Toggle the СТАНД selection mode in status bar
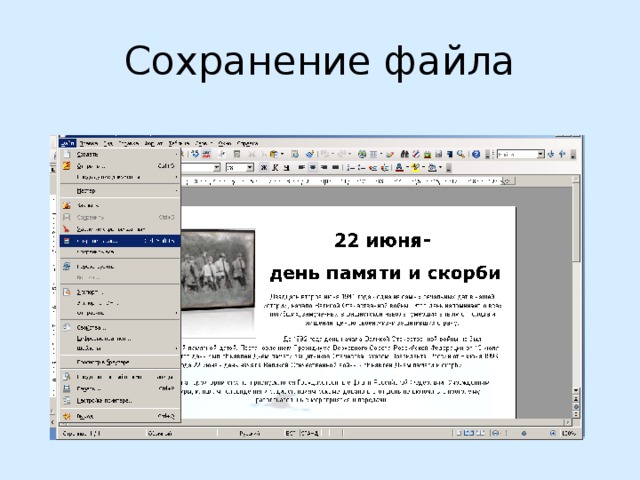Image resolution: width=640 pixels, height=480 pixels. point(310,433)
